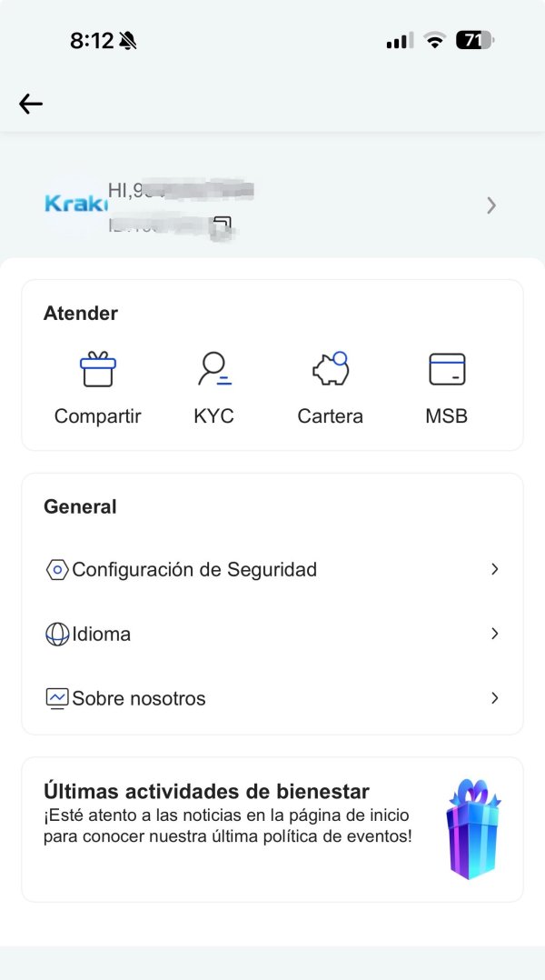Click the Idioma globe icon
Screen dimensions: 545x980
tap(57, 635)
